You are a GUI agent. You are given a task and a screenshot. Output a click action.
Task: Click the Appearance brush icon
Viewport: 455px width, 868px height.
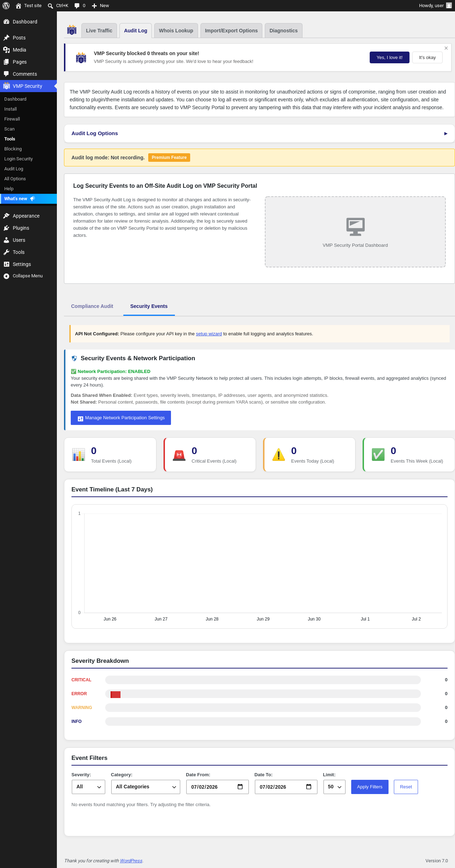pos(6,216)
